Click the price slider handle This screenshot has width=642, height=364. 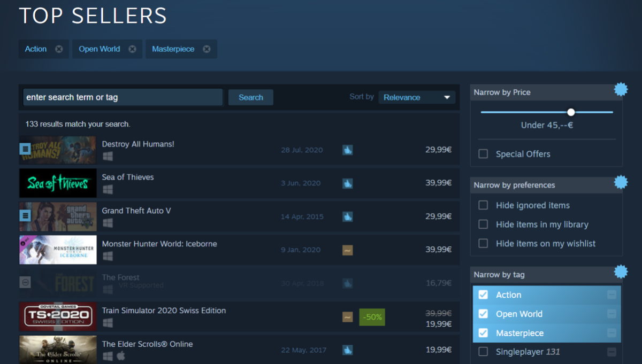[571, 112]
